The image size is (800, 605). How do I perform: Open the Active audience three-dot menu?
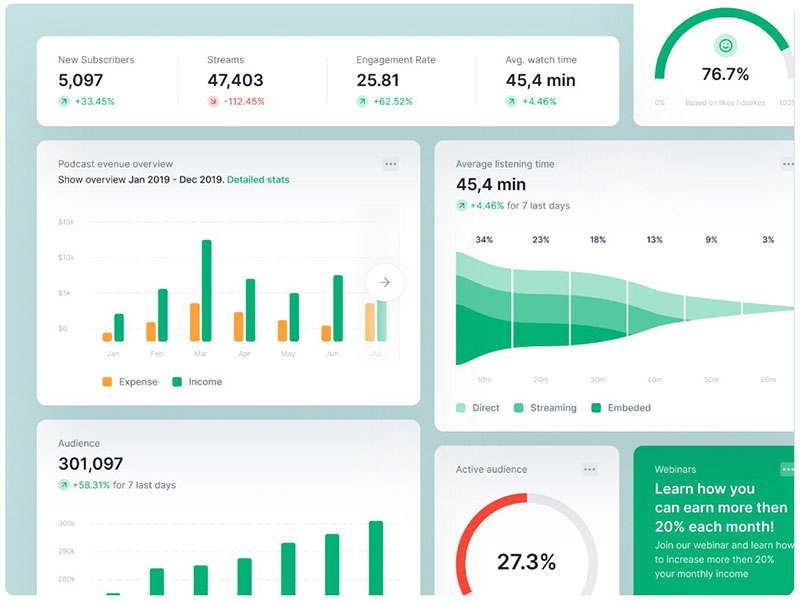(x=590, y=469)
